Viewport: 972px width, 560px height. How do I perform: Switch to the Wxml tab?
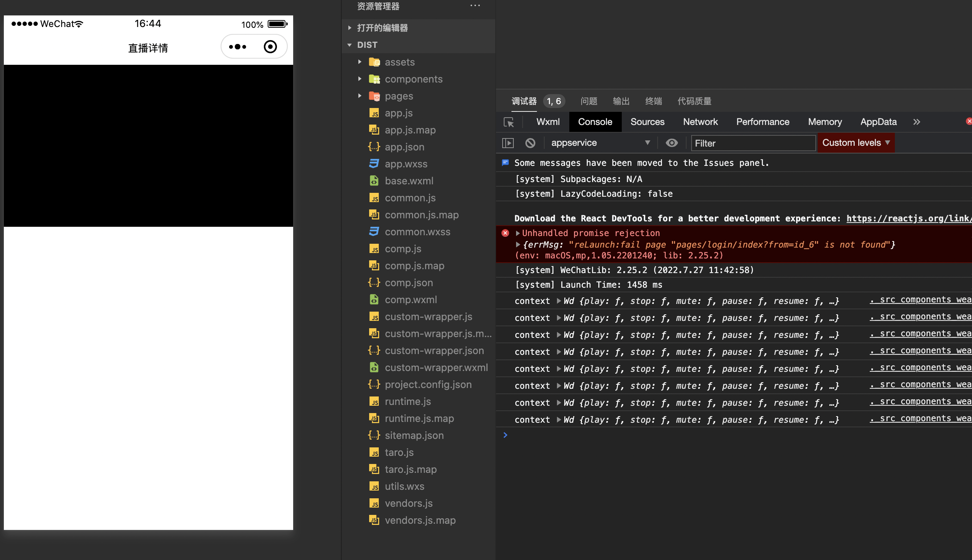pos(548,122)
